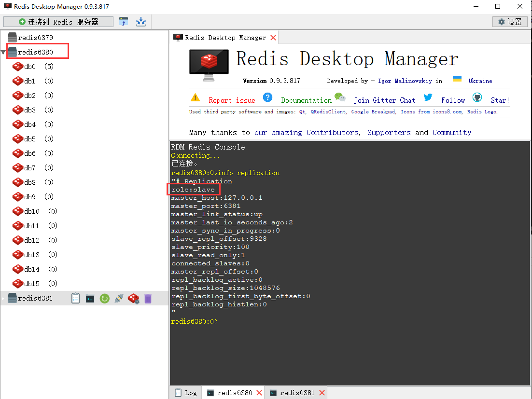Click the blue question mark Documentation icon
The width and height of the screenshot is (532, 399).
[x=268, y=97]
